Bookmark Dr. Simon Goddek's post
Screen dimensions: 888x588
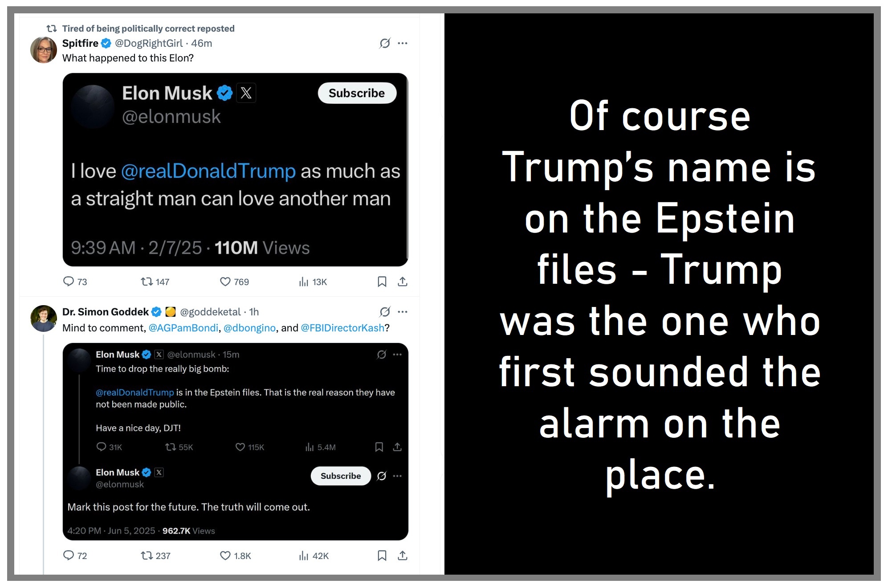pyautogui.click(x=382, y=555)
